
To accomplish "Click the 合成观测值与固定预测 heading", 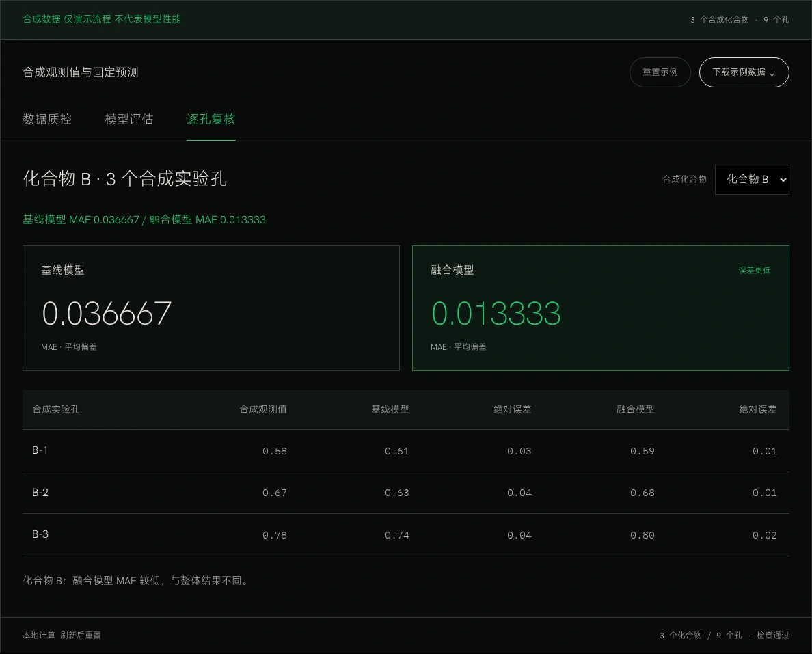I will [x=81, y=72].
